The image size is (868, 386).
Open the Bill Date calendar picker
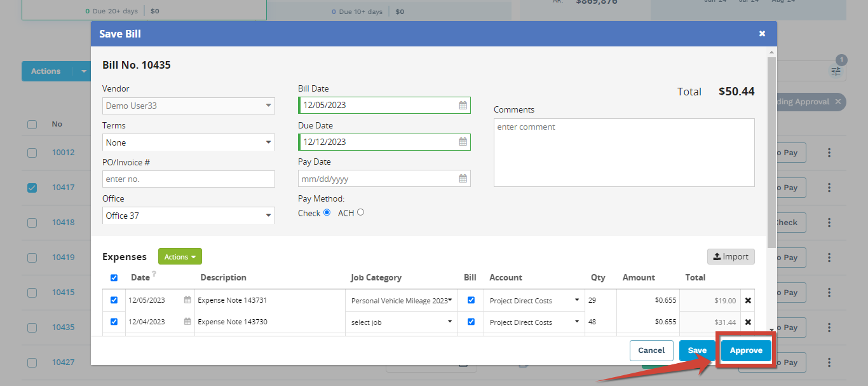(463, 106)
